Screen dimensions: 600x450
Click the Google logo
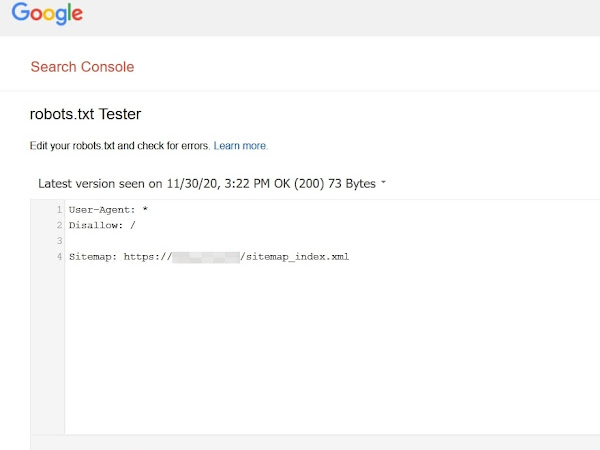[47, 13]
